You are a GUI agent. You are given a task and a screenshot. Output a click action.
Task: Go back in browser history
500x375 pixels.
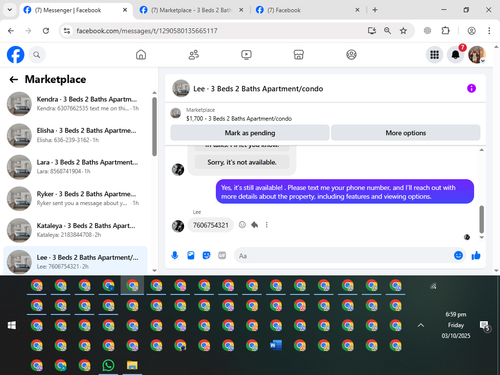(x=11, y=31)
